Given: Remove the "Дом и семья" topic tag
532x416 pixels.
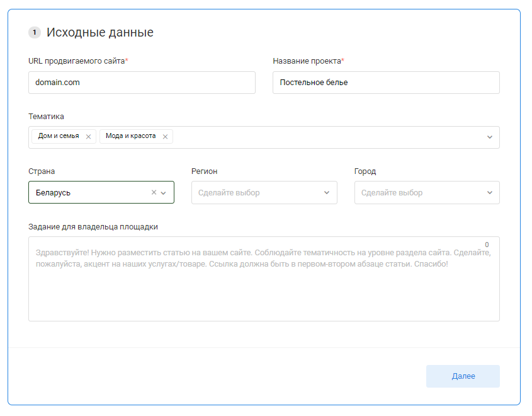Looking at the screenshot, I should [88, 137].
